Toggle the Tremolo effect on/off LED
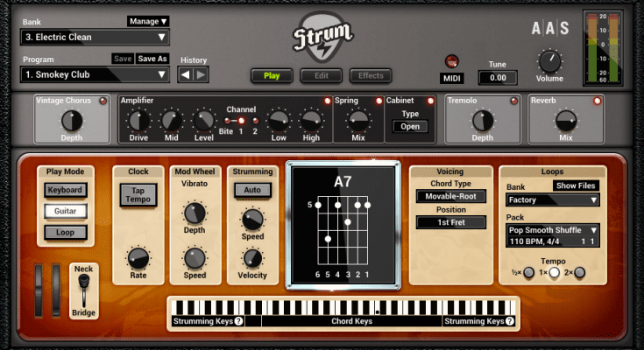 click(514, 101)
